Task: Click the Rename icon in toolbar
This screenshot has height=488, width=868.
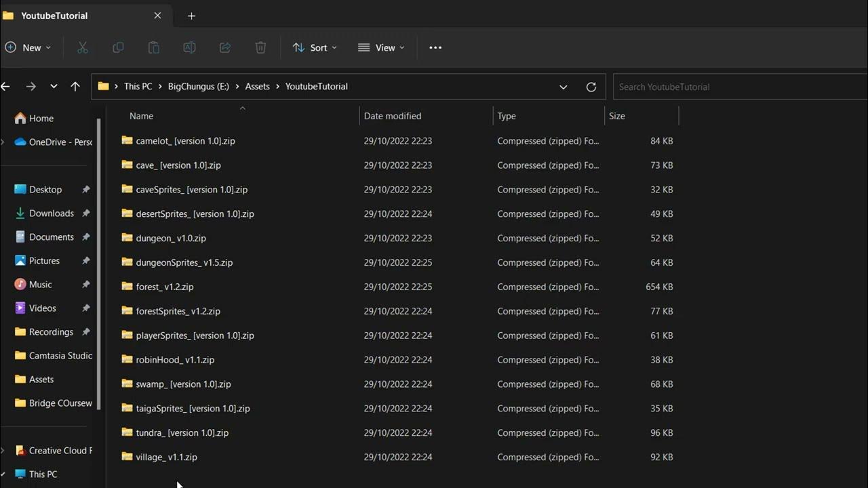Action: (189, 47)
